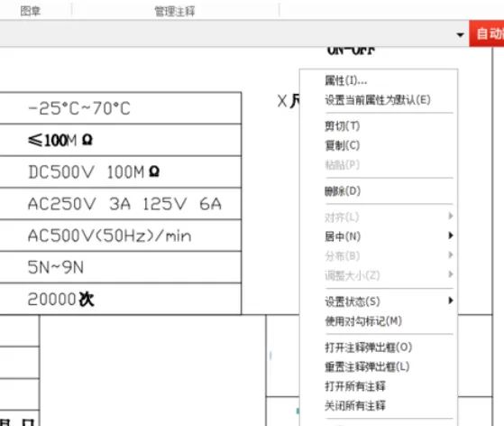Open the toolbar dropdown arrow beside the red button
The width and height of the screenshot is (504, 426).
click(461, 34)
